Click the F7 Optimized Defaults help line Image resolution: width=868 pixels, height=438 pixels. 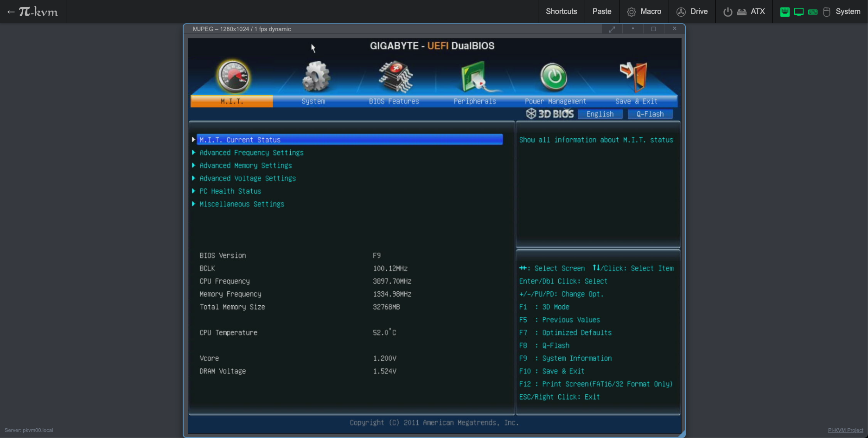pos(565,333)
